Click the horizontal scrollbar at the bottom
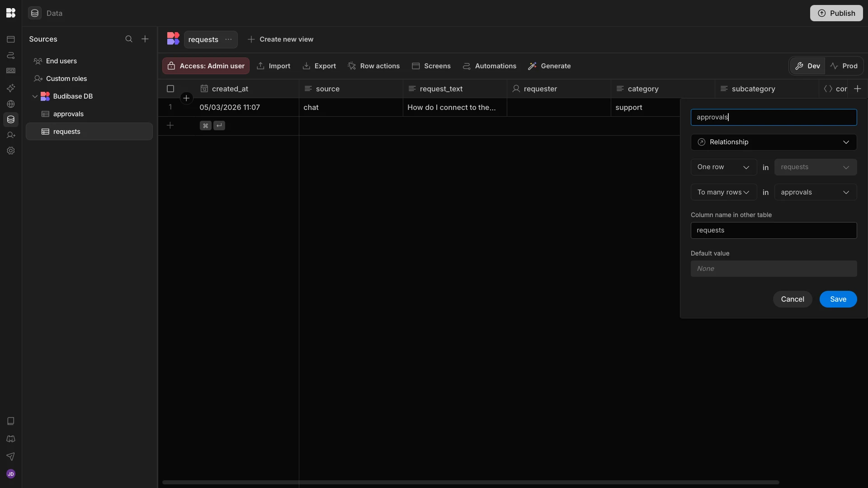This screenshot has width=868, height=488. [x=471, y=482]
